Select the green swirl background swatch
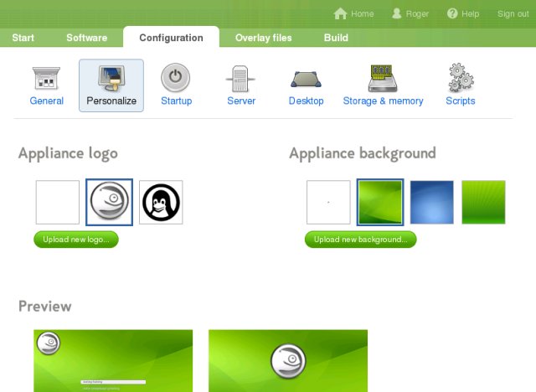 pos(380,203)
